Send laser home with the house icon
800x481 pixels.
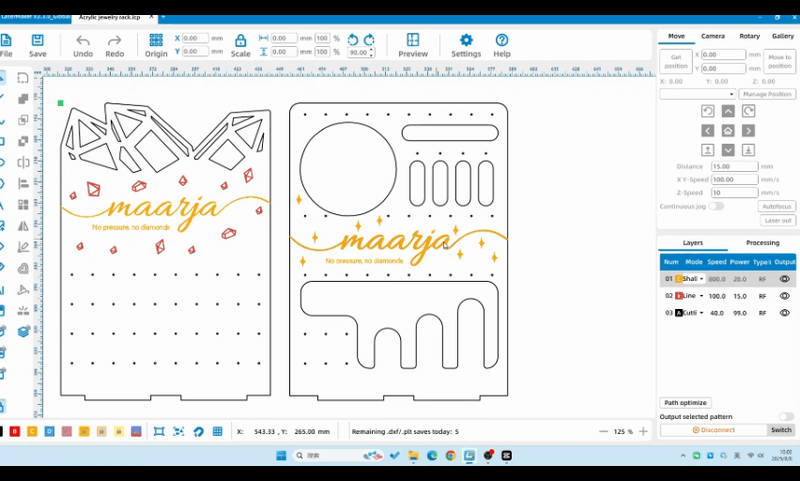coord(728,131)
